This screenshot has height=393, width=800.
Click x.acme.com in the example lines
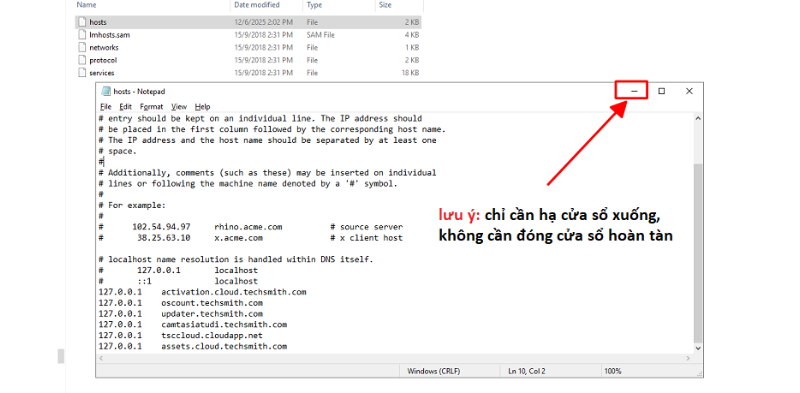point(239,238)
